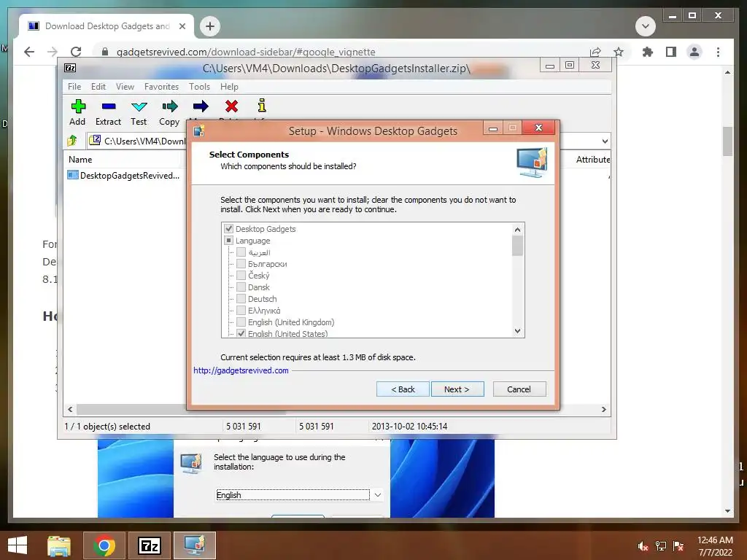
Task: Click the Extract icon in 7-Zip toolbar
Action: click(x=109, y=106)
